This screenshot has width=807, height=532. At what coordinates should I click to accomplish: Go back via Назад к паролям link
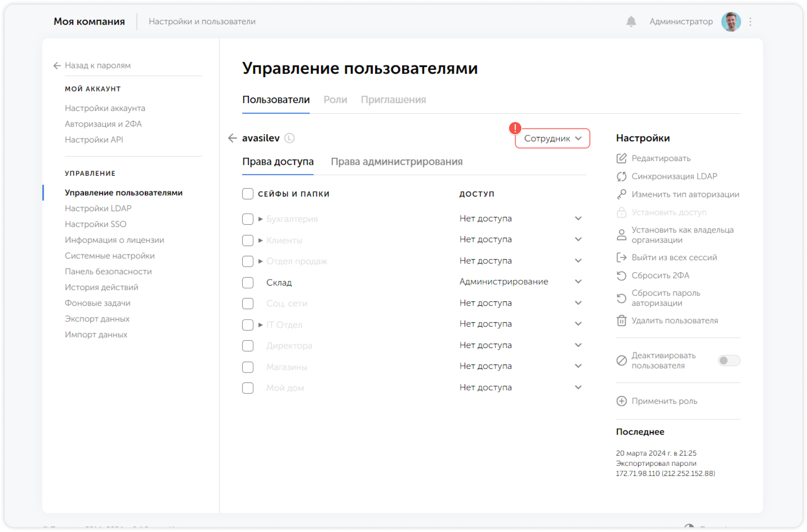[x=98, y=65]
